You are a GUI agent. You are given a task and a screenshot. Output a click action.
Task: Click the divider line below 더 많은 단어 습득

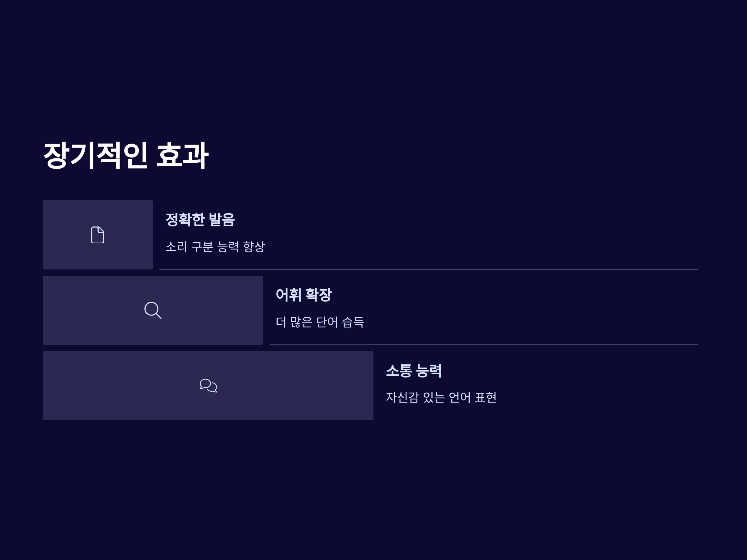coord(484,345)
